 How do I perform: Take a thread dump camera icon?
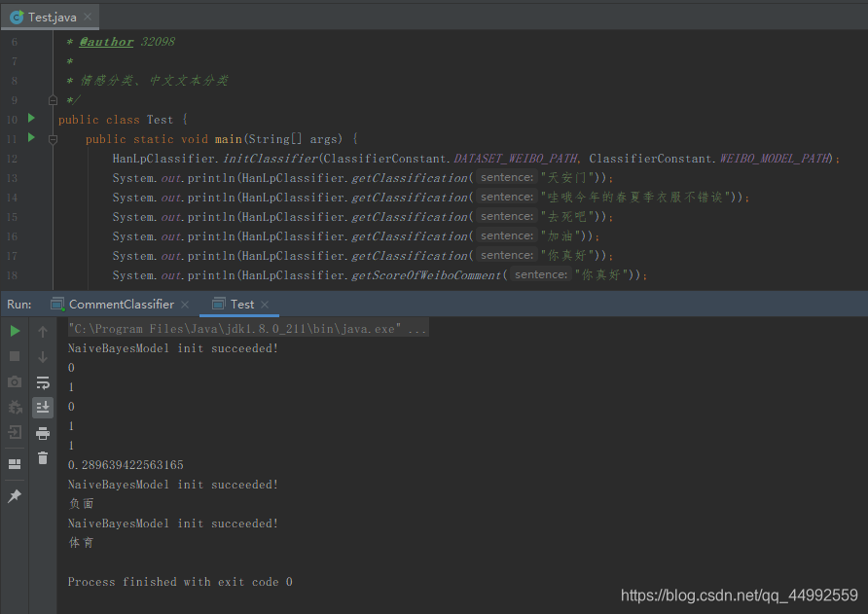[15, 381]
